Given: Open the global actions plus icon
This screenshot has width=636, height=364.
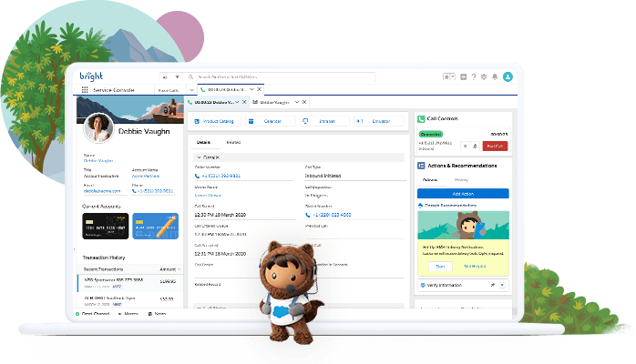Looking at the screenshot, I should (463, 76).
